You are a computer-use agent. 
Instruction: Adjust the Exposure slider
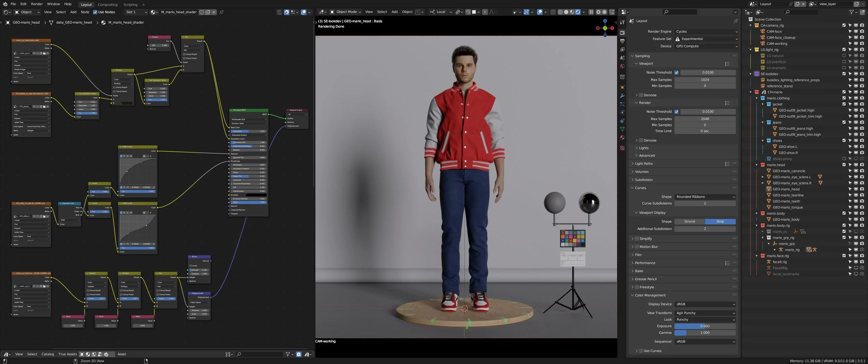705,326
